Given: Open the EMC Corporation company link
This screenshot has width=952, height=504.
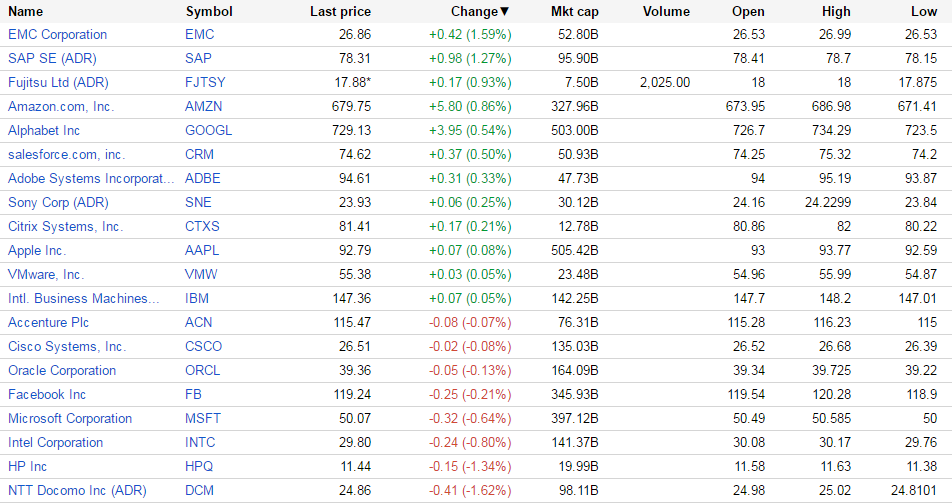Looking at the screenshot, I should [57, 35].
